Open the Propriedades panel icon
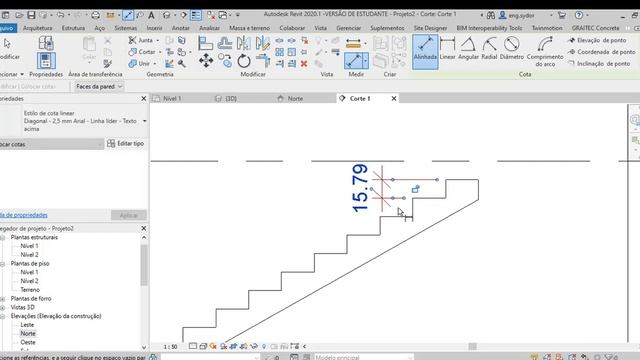 [x=46, y=61]
